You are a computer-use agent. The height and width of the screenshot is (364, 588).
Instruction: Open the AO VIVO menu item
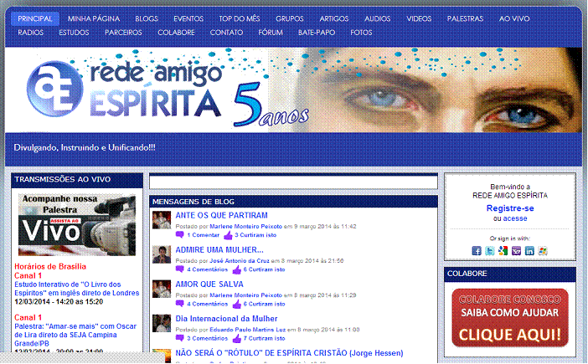click(514, 18)
